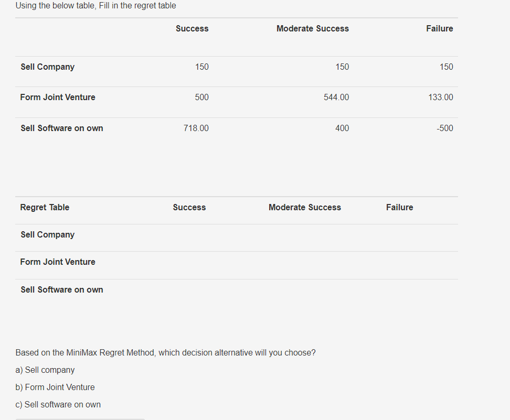Click the Sell Software on own regret cell under Failure
Viewport: 510px width, 420px height.
pos(399,289)
